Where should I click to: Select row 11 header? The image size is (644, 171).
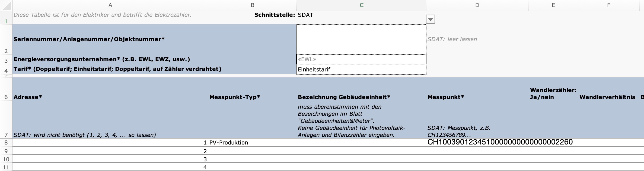[x=6, y=167]
